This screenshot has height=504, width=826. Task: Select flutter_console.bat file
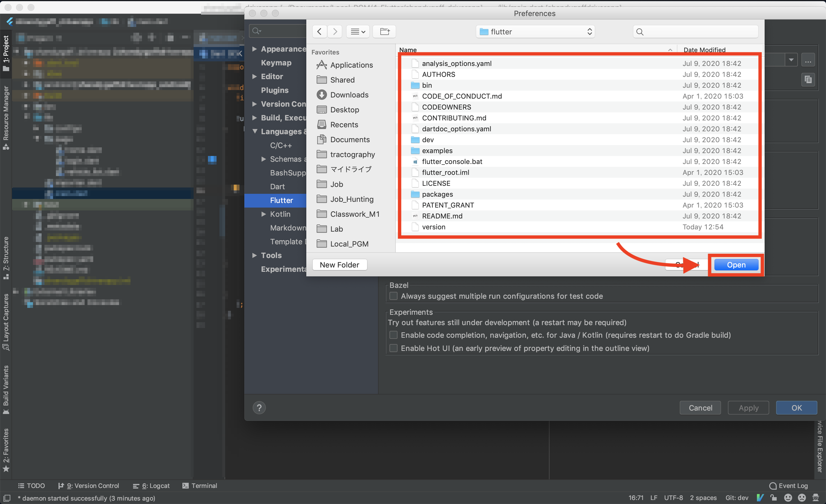pyautogui.click(x=579, y=161)
